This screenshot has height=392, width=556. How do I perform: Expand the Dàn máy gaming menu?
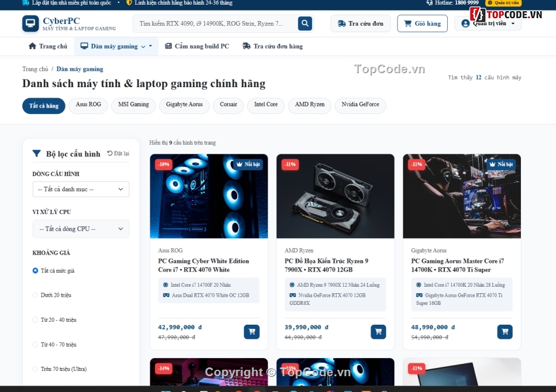point(116,46)
